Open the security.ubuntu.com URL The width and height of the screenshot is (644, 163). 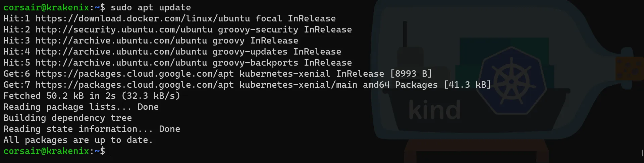tap(124, 29)
